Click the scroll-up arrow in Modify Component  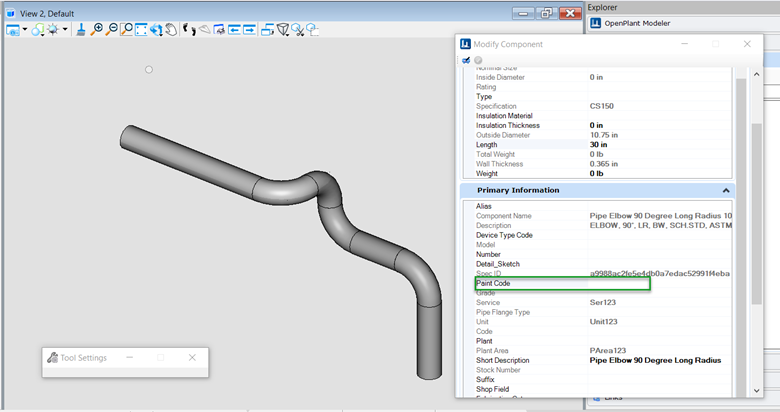[756, 75]
